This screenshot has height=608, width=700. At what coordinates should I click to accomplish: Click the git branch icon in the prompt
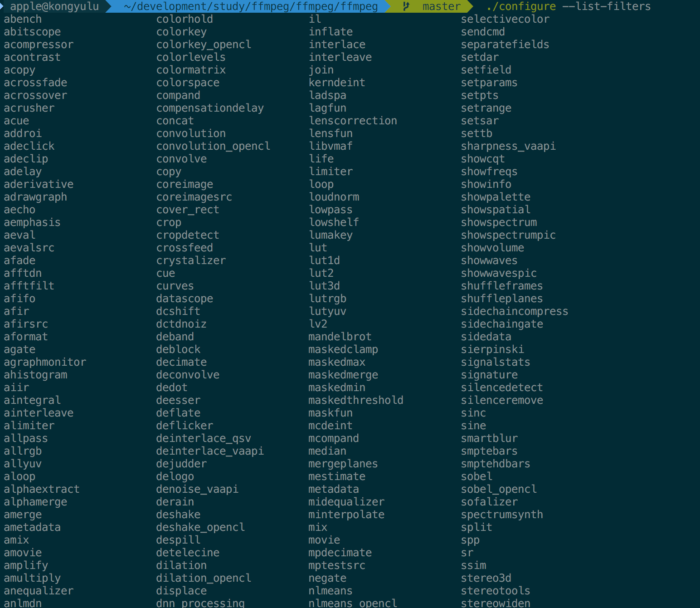406,6
